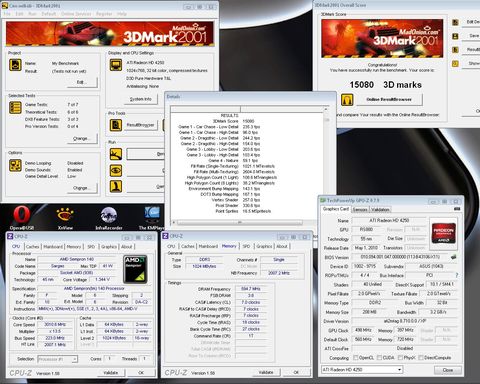The height and width of the screenshot is (384, 480).
Task: Toggle the PhysX checkbox in GPU-Z
Action: coord(400,358)
